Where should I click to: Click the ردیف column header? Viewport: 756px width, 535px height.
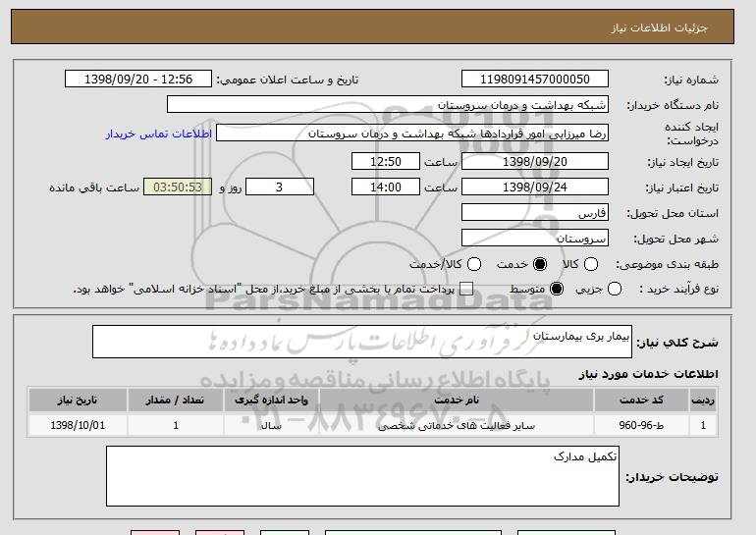point(703,401)
